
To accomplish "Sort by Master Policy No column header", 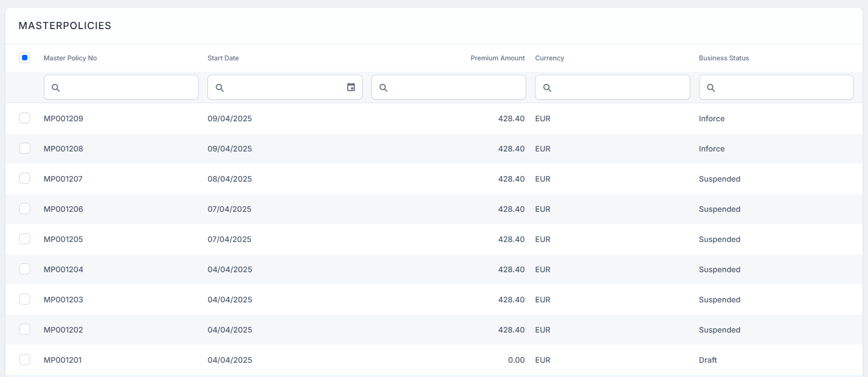I will click(x=70, y=58).
